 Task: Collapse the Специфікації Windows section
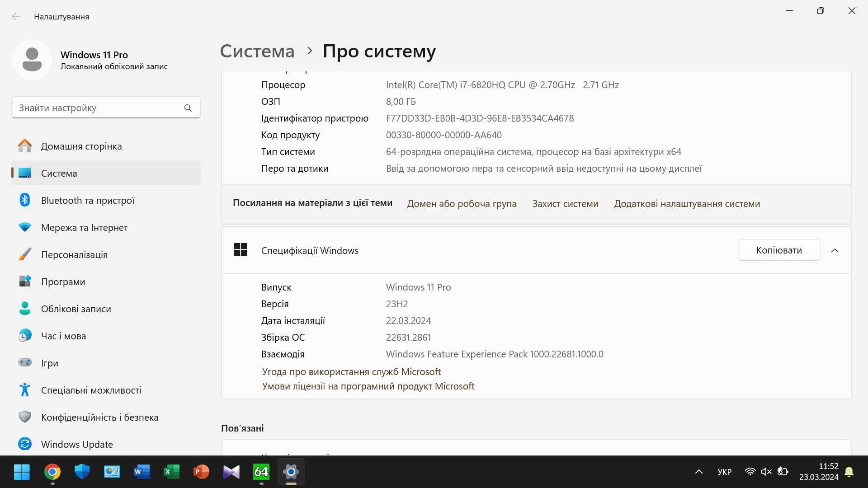[x=835, y=250]
